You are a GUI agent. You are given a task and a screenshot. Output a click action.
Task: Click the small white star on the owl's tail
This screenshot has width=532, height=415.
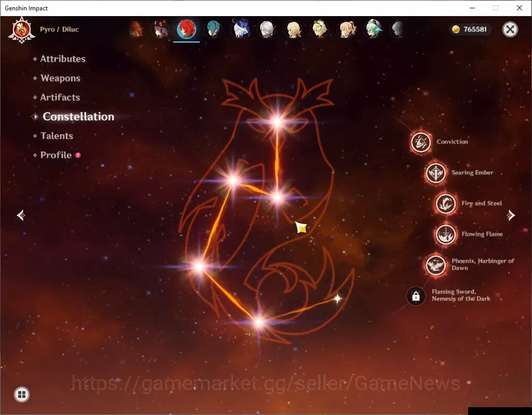pos(337,299)
